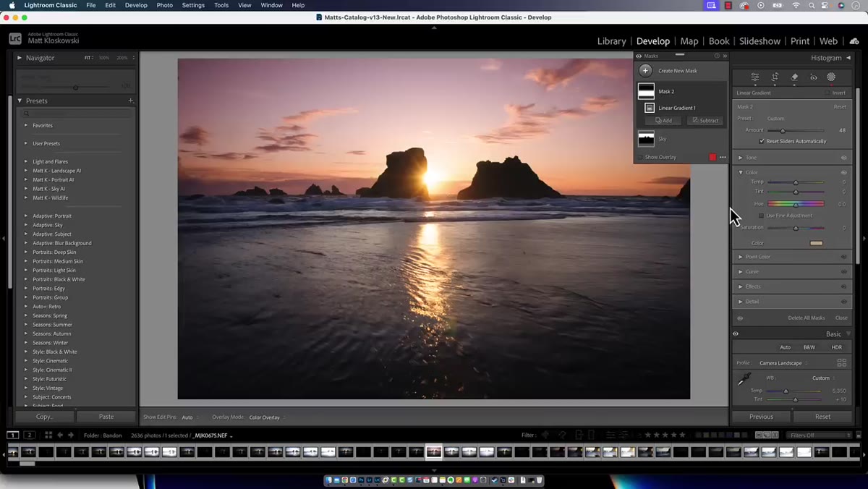Expand the Navigator panel
Viewport: 868px width, 489px height.
[20, 58]
